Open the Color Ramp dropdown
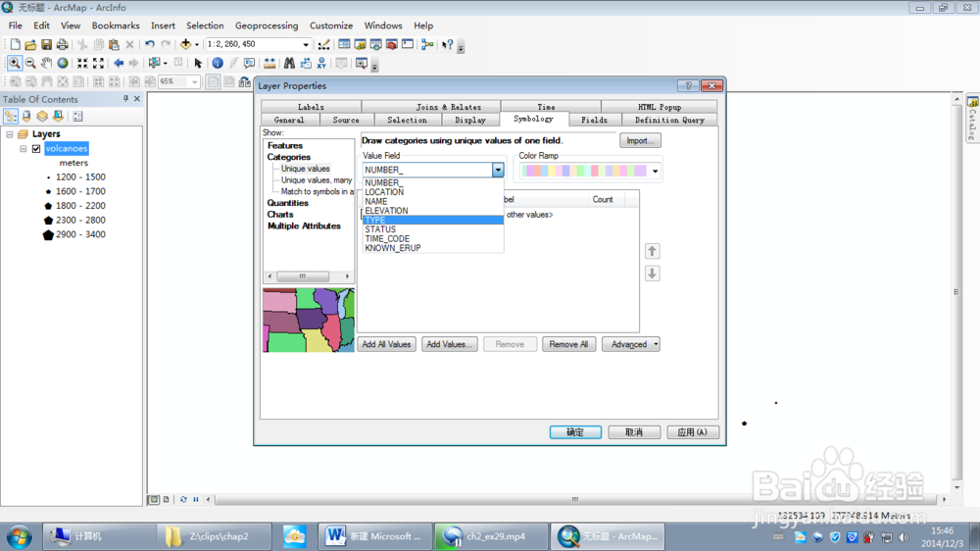This screenshot has height=551, width=980. pyautogui.click(x=655, y=171)
